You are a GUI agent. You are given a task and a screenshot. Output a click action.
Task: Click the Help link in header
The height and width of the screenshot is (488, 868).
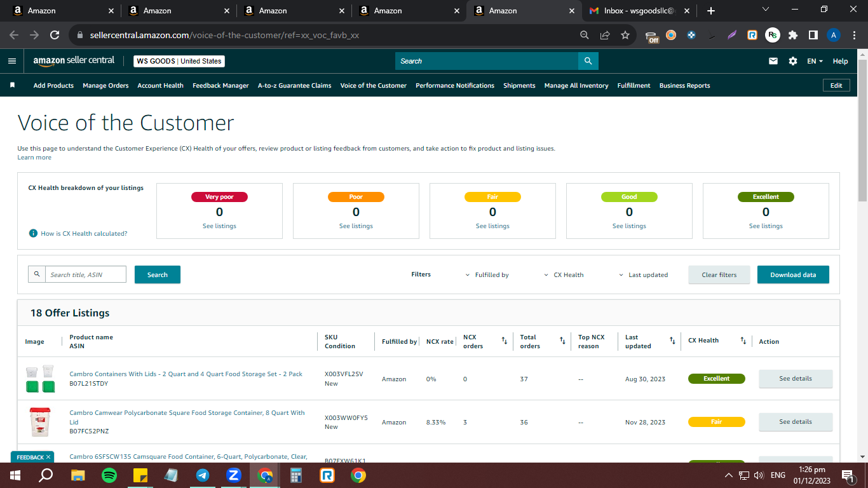(x=840, y=61)
